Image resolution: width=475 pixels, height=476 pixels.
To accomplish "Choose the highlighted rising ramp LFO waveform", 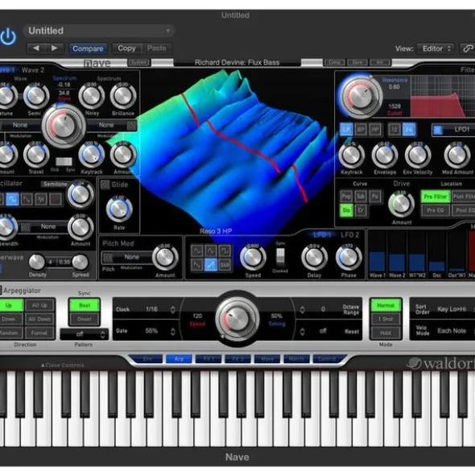I will click(x=211, y=265).
